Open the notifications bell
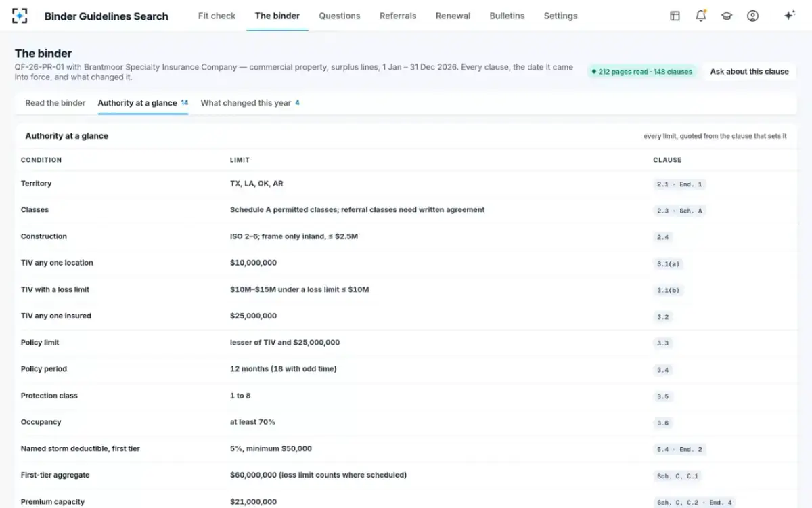Viewport: 812px width, 508px height. pyautogui.click(x=700, y=16)
